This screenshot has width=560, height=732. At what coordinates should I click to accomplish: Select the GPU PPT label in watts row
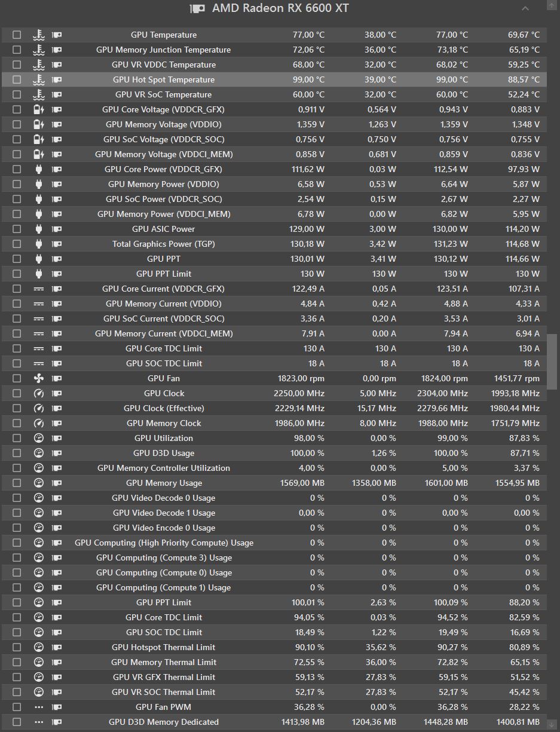(x=164, y=259)
